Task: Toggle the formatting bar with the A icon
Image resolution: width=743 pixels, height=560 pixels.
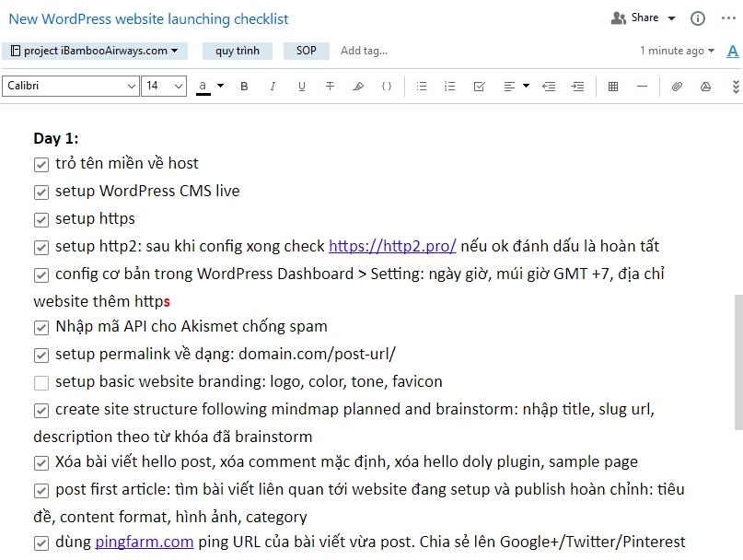Action: 733,51
